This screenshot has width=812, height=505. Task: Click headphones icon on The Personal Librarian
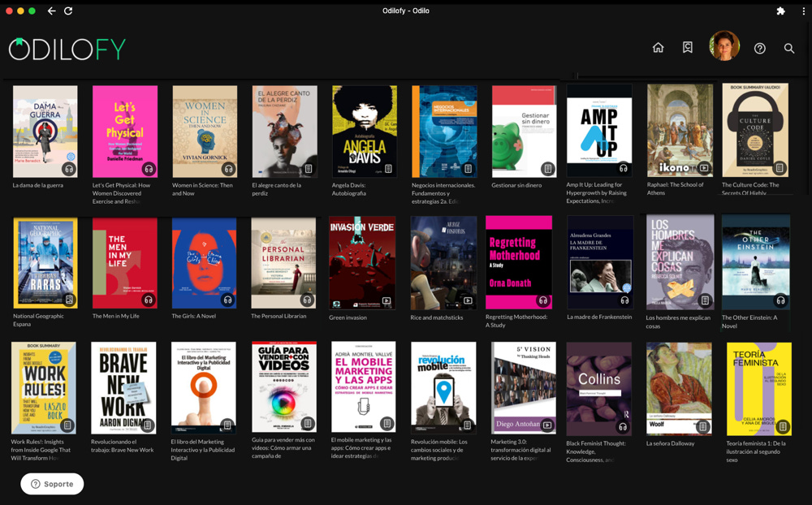click(307, 300)
